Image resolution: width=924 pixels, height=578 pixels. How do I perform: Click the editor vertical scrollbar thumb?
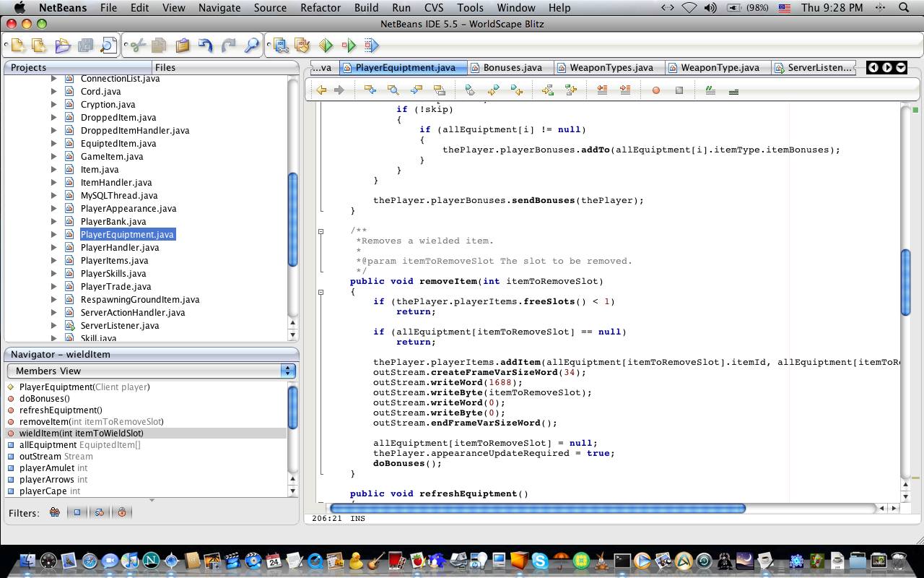click(906, 282)
